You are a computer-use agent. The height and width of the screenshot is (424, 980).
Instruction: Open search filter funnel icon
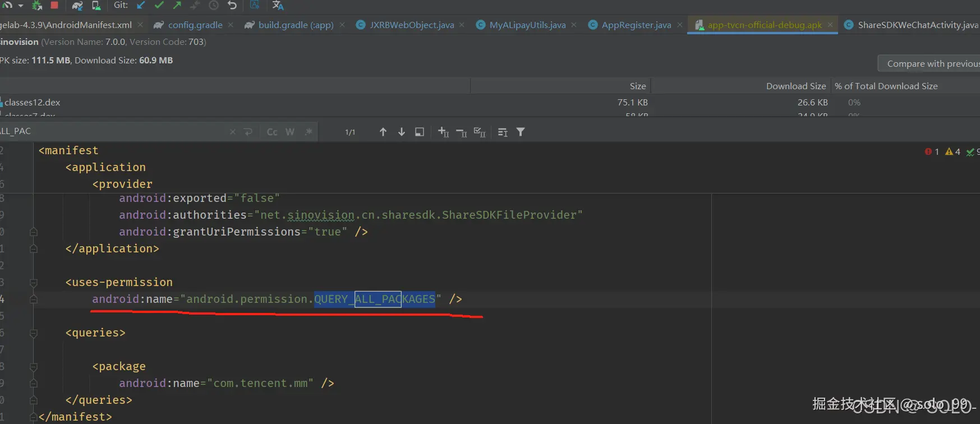[x=521, y=132]
